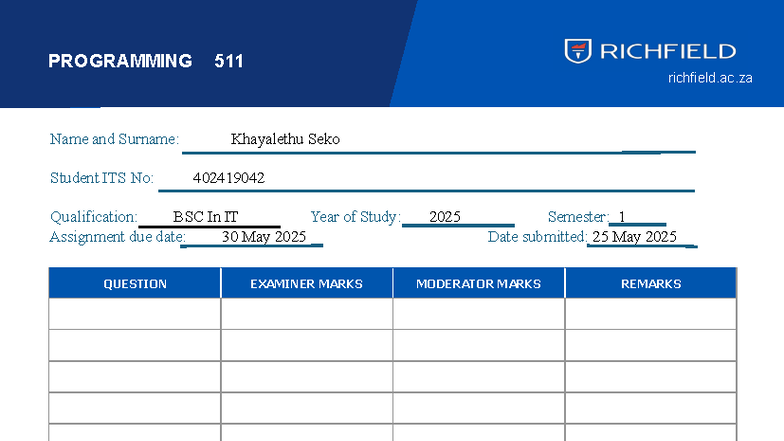Click the Richfield shield logo icon
This screenshot has height=441, width=784.
(x=577, y=51)
